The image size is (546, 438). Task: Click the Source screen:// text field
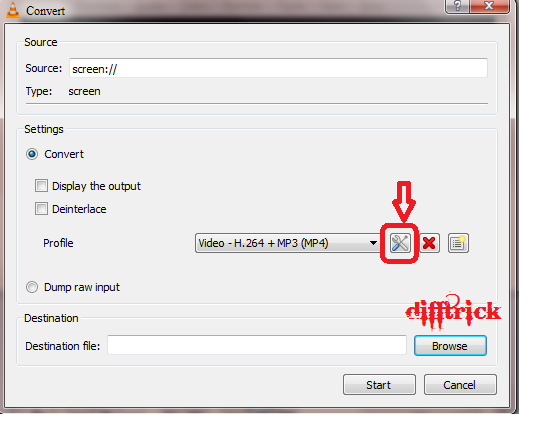tap(278, 68)
